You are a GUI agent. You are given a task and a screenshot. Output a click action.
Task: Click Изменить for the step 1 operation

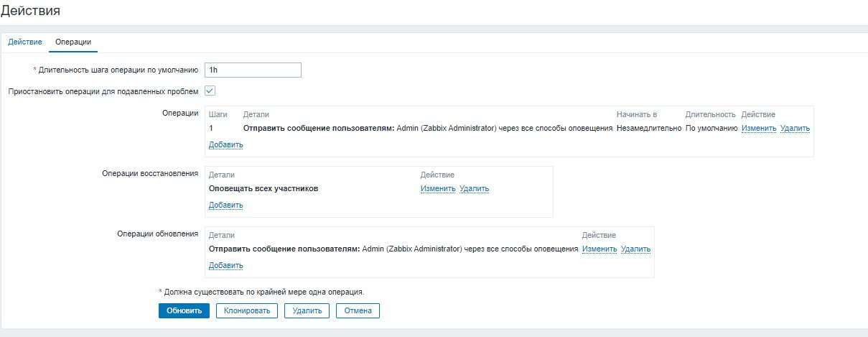(759, 128)
